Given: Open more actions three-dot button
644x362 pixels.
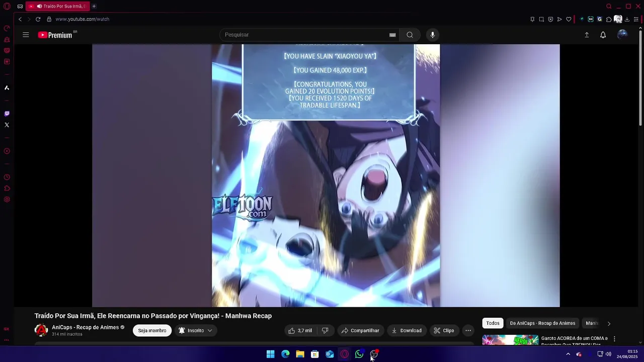Looking at the screenshot, I should (468, 330).
